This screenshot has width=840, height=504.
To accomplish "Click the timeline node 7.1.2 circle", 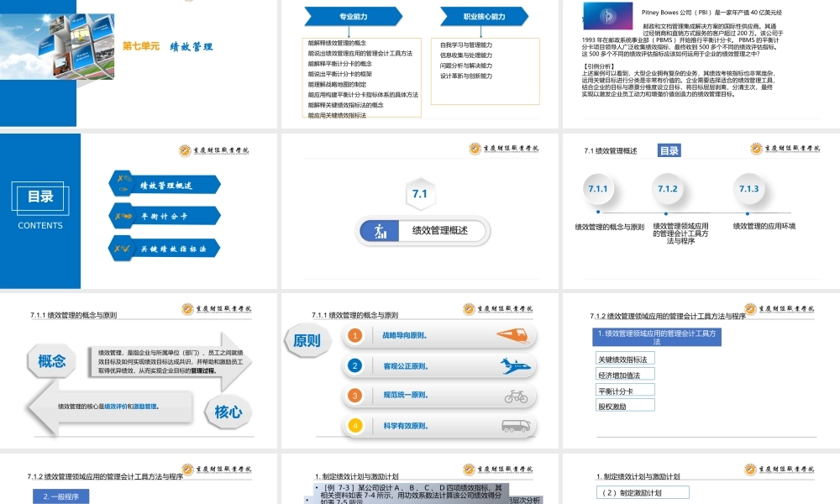I will pyautogui.click(x=669, y=190).
